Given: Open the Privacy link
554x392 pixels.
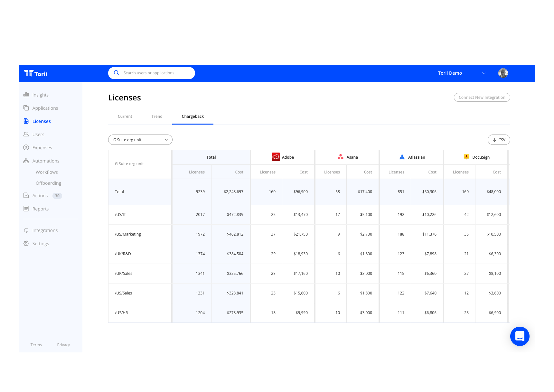Looking at the screenshot, I should pos(63,345).
